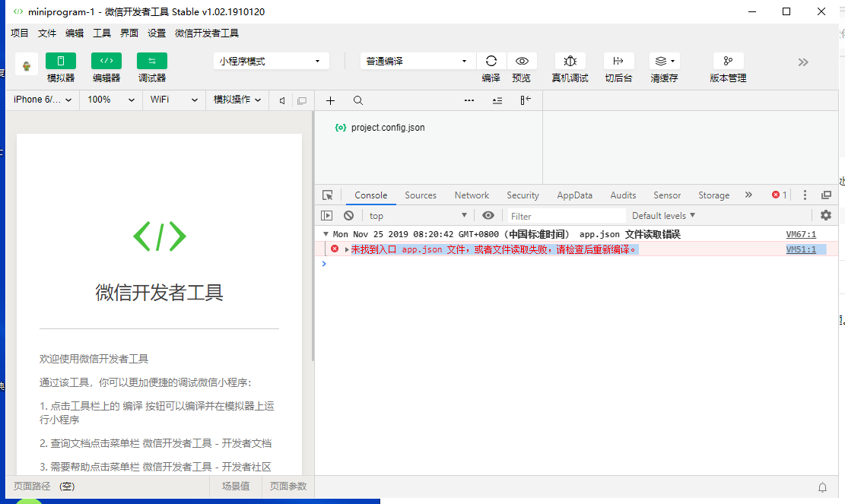This screenshot has height=504, width=845.
Task: Switch to the Storage tab
Action: [x=713, y=195]
